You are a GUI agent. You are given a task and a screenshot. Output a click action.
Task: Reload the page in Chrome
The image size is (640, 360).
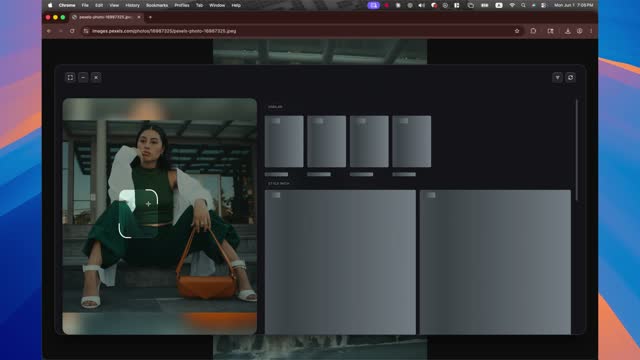72,31
